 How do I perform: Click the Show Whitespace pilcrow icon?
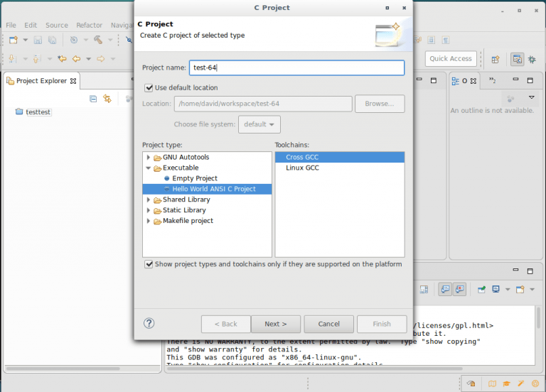click(445, 40)
